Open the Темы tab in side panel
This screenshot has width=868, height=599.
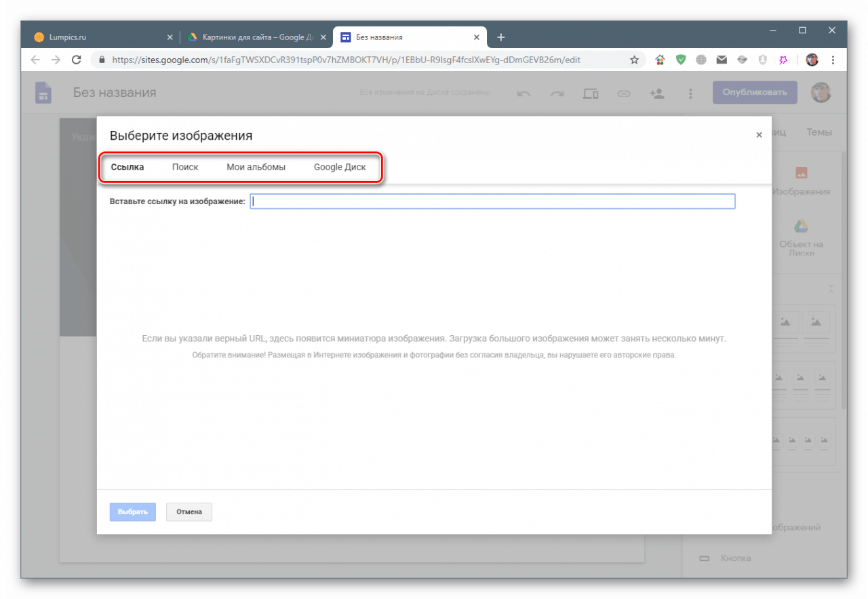tap(819, 132)
